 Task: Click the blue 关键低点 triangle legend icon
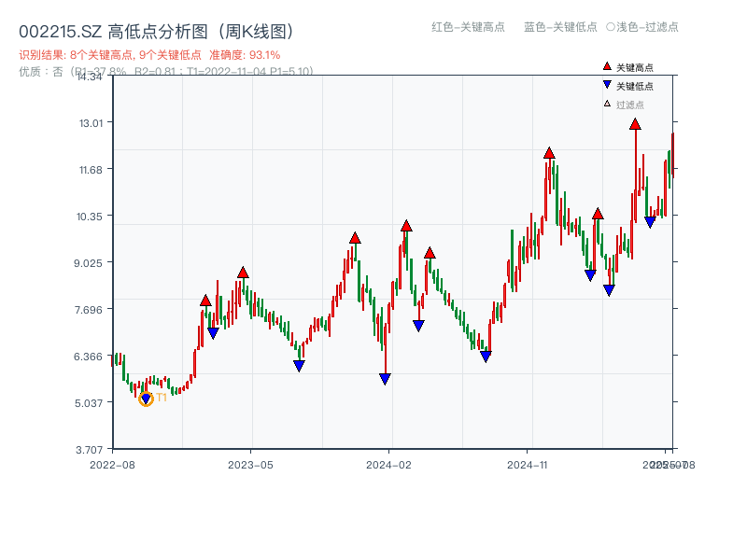607,85
